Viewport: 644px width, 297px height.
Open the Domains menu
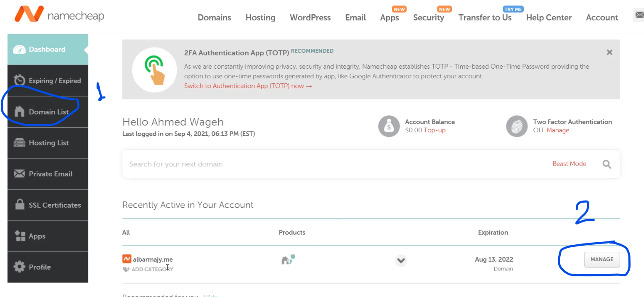[215, 18]
